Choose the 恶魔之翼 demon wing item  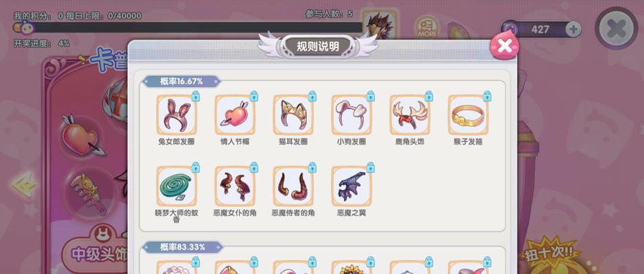(x=351, y=186)
